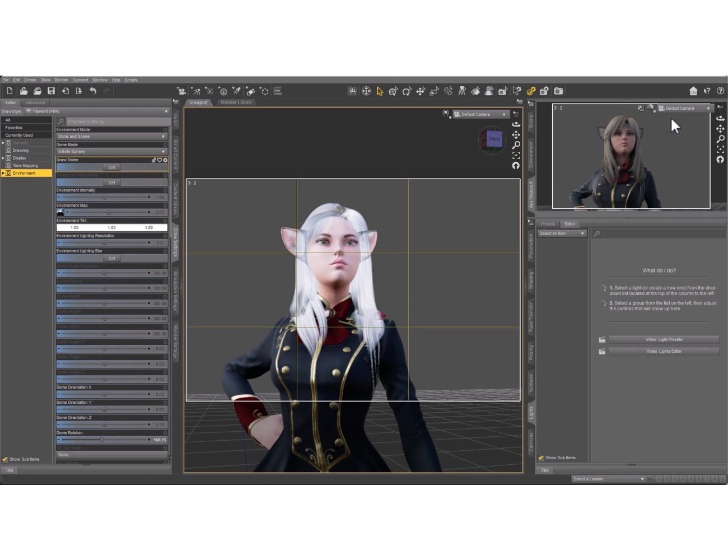Select the Rotate tool in the toolbar

(x=407, y=91)
